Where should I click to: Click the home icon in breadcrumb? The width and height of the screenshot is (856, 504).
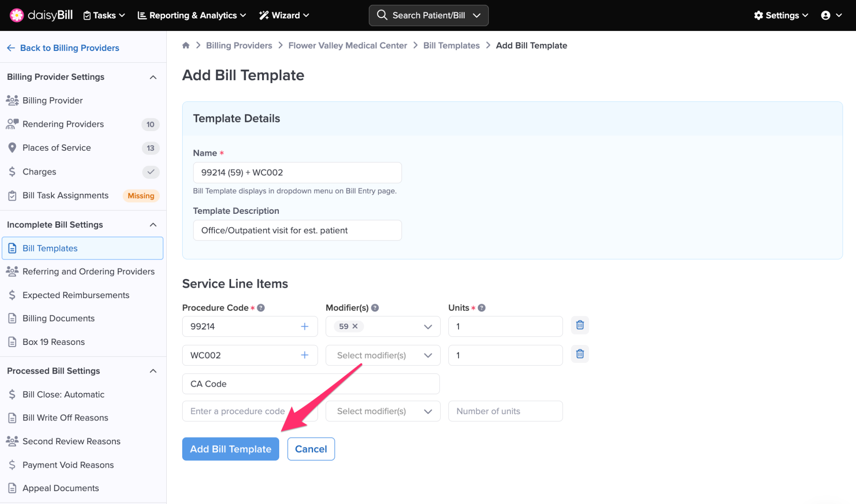tap(186, 46)
